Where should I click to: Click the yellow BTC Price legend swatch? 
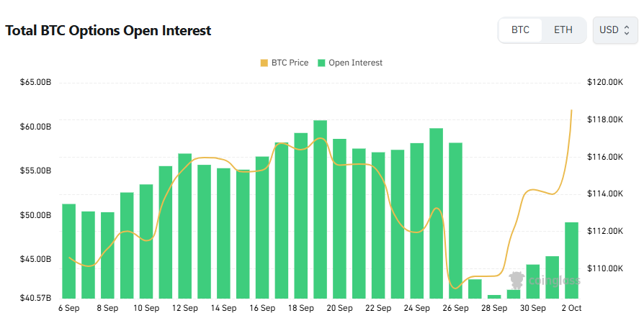point(264,63)
